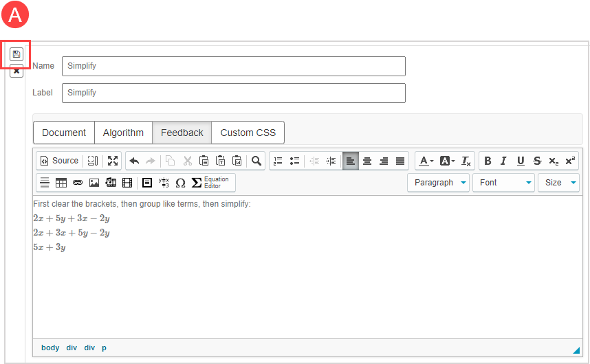Screen dimensions: 590x364
Task: Expand the Font dropdown
Action: 503,183
